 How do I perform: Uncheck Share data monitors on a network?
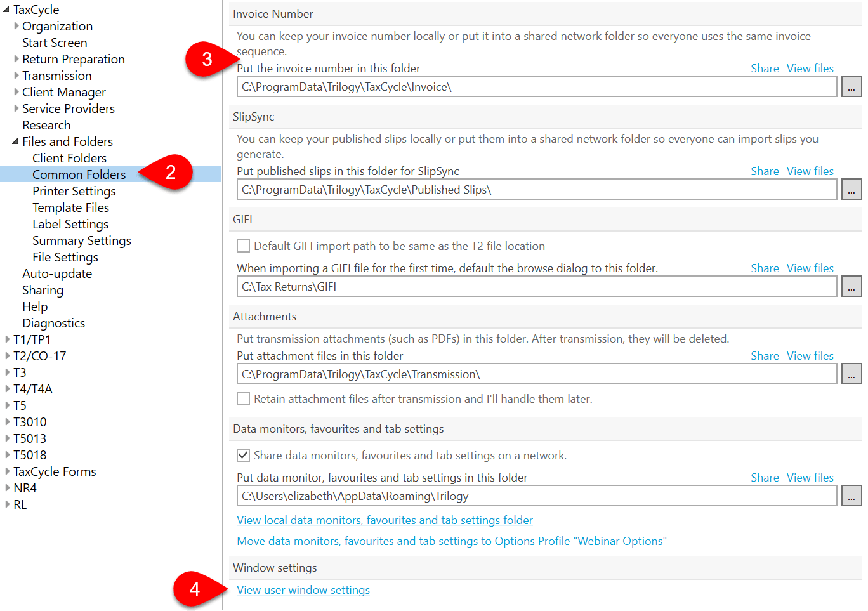pyautogui.click(x=243, y=455)
